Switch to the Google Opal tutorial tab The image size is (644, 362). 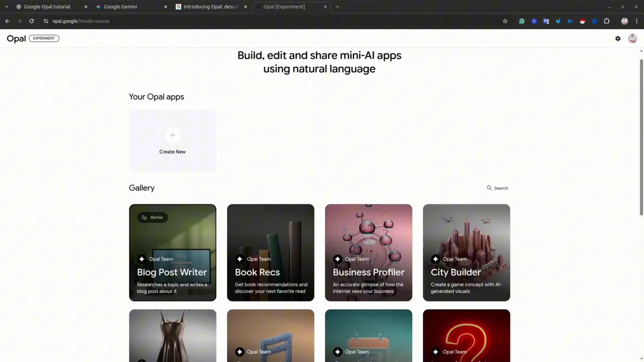(x=52, y=7)
